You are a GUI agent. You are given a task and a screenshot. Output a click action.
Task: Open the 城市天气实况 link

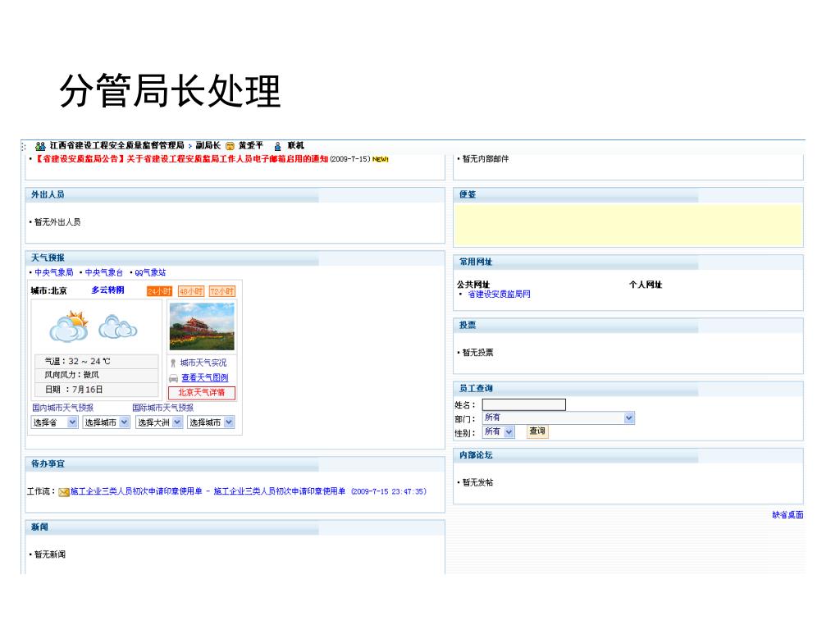[203, 363]
